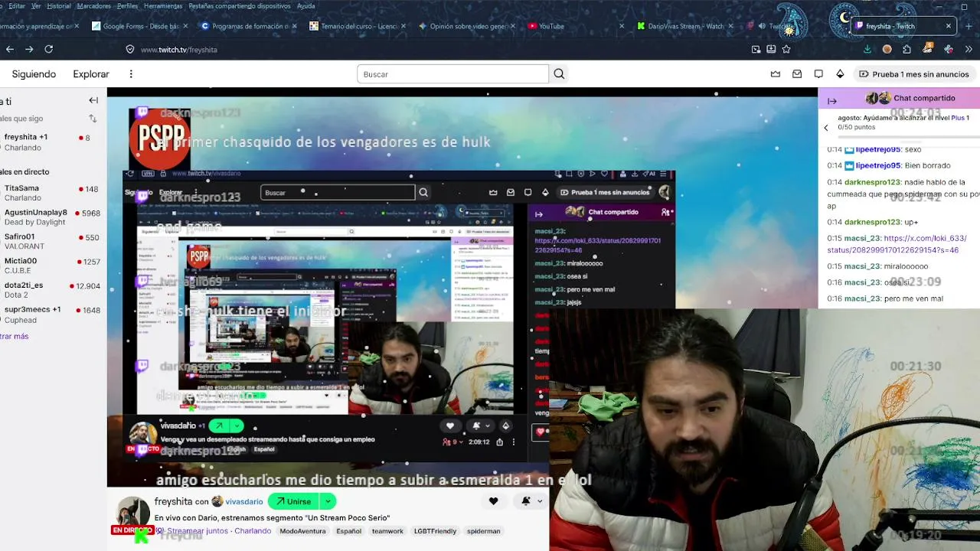Click the browser downloads arrow icon
980x551 pixels.
tap(867, 49)
